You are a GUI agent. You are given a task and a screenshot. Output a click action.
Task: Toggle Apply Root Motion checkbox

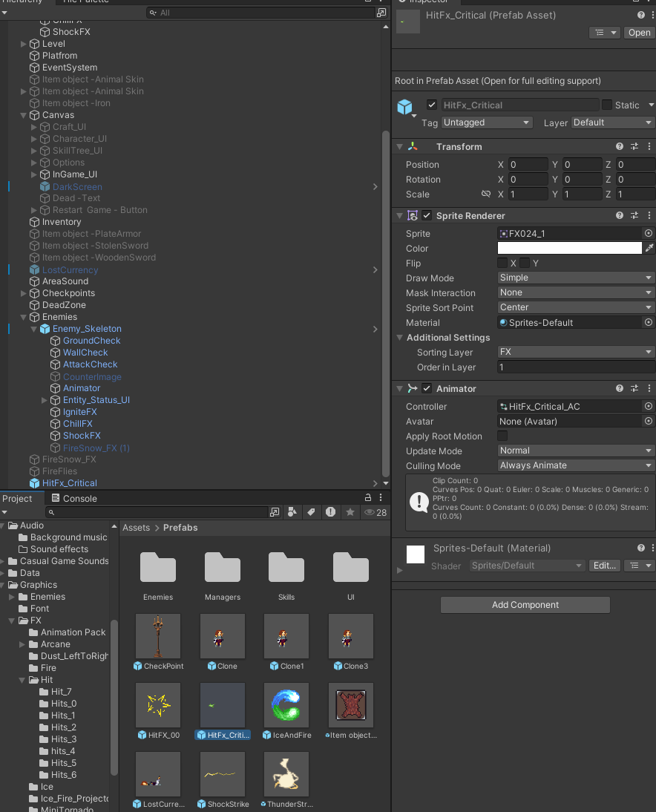pos(502,436)
